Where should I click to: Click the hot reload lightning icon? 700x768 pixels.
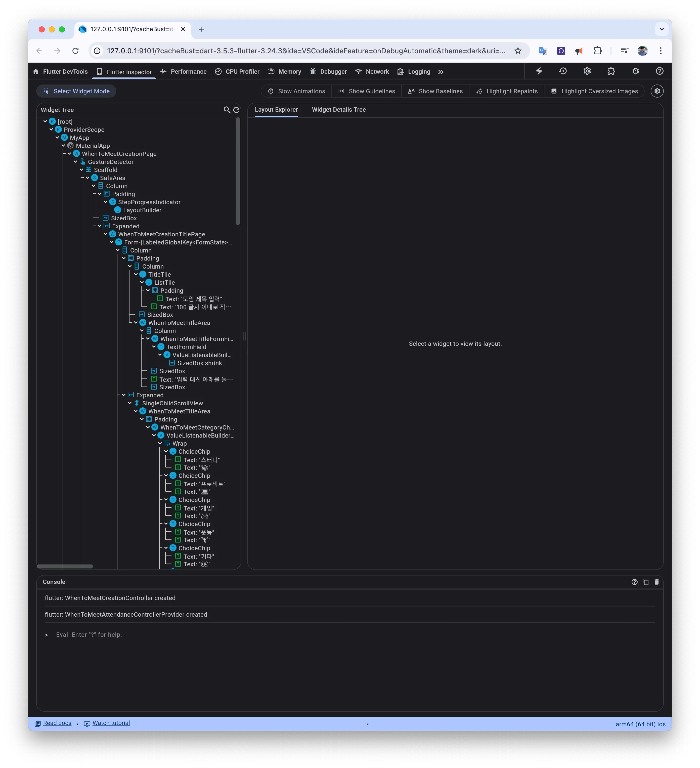[x=539, y=71]
